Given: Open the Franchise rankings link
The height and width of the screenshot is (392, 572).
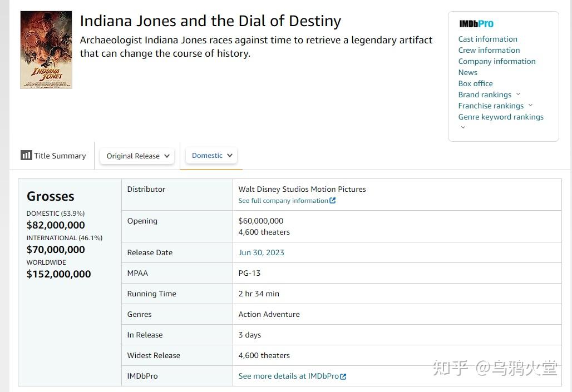Looking at the screenshot, I should pyautogui.click(x=491, y=106).
